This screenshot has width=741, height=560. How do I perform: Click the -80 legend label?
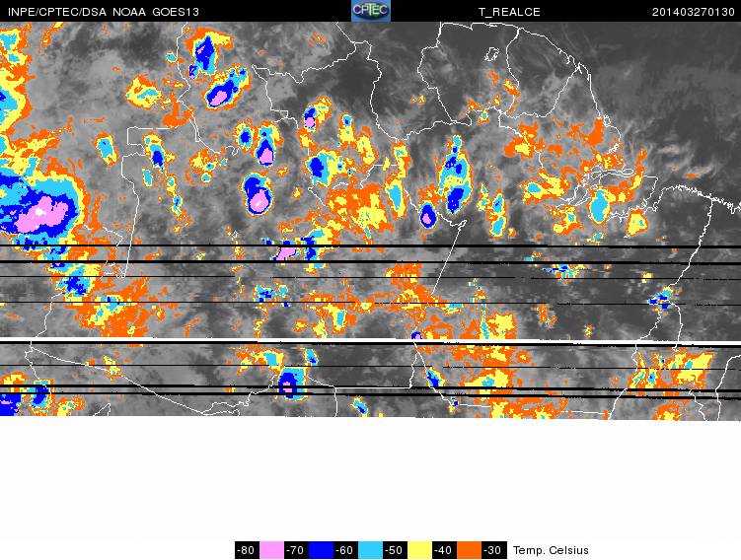[x=247, y=550]
